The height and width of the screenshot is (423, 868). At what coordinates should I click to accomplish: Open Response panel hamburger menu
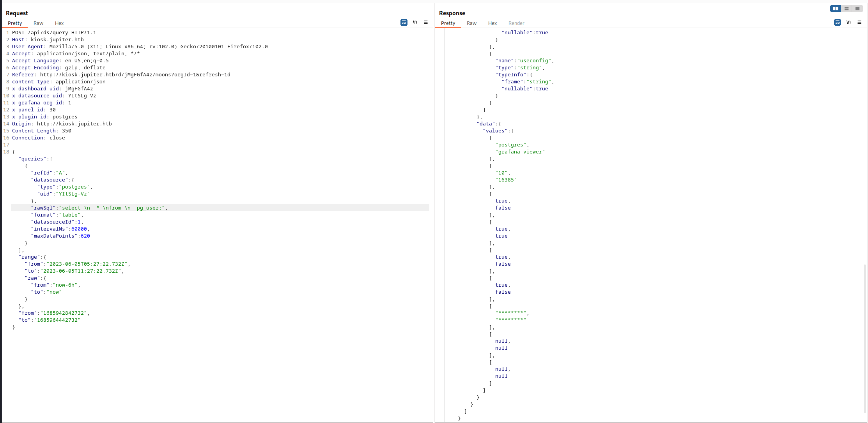[859, 23]
